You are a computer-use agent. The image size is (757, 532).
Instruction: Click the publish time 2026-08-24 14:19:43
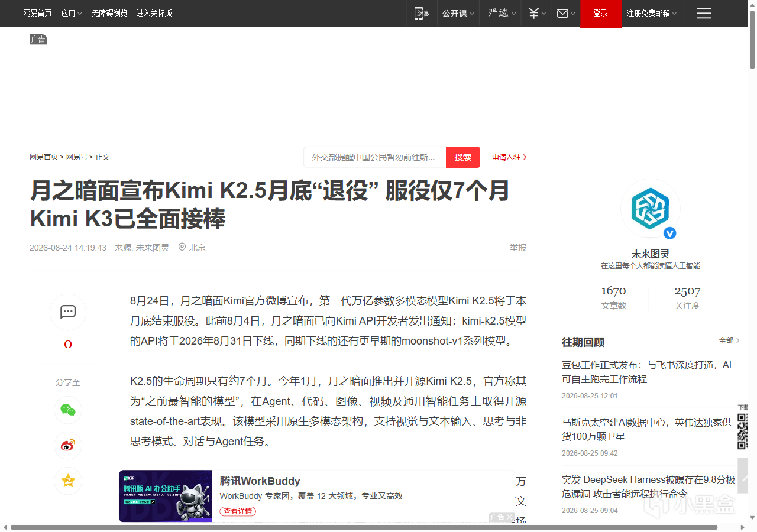(x=68, y=248)
